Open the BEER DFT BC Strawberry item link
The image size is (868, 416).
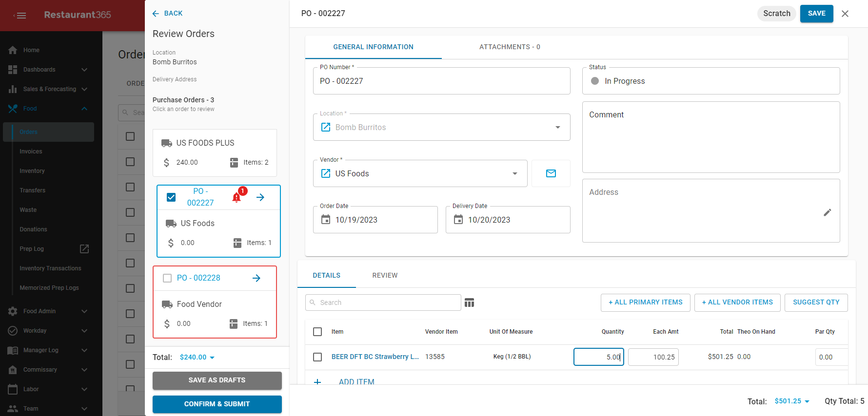pyautogui.click(x=375, y=357)
